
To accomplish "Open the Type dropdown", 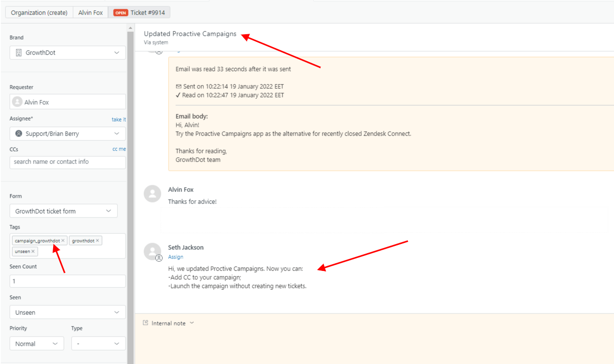I will tap(98, 344).
